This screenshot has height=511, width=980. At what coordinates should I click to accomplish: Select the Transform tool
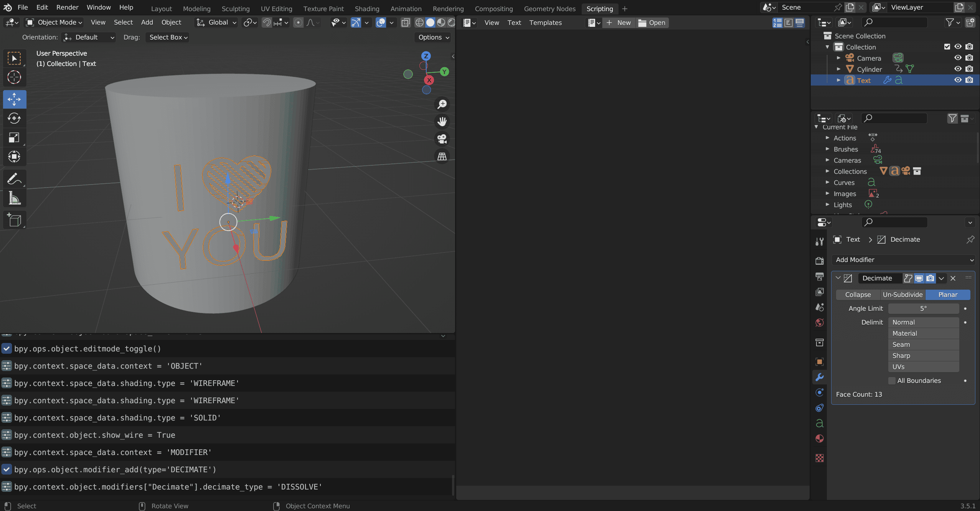point(14,157)
